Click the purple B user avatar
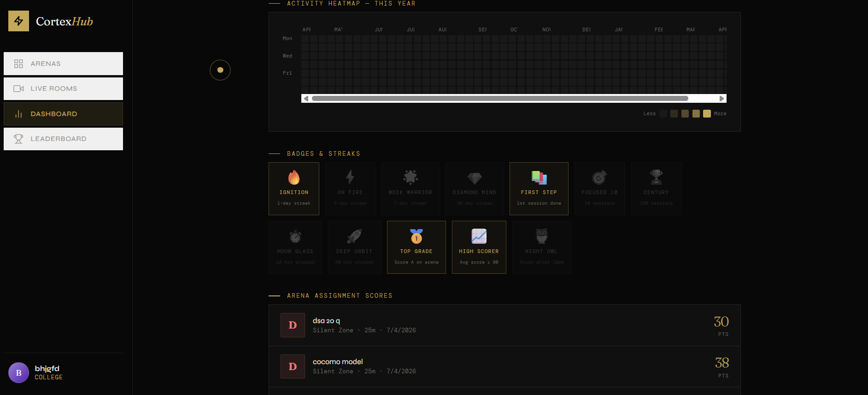 (x=18, y=373)
